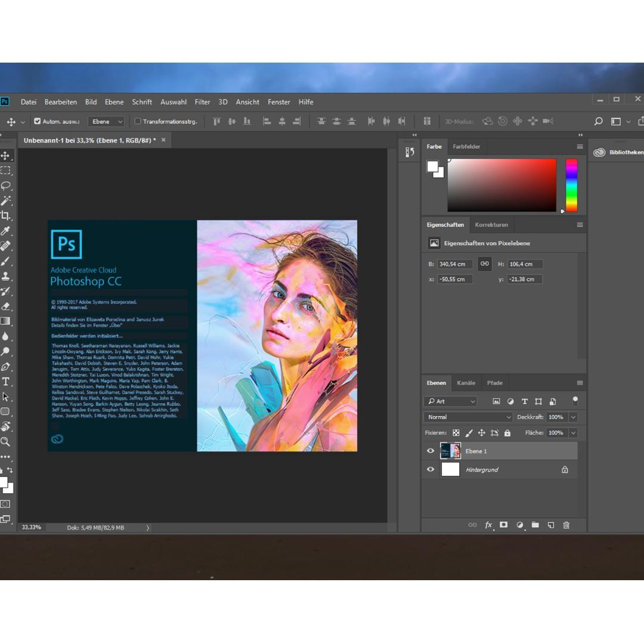This screenshot has width=644, height=644.
Task: Hide the Ebene 1 layer
Action: (x=431, y=451)
